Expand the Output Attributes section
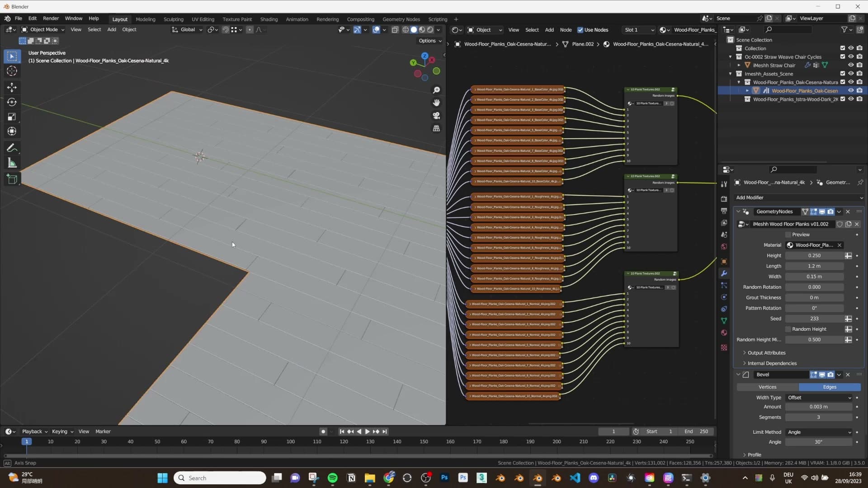 pyautogui.click(x=766, y=353)
